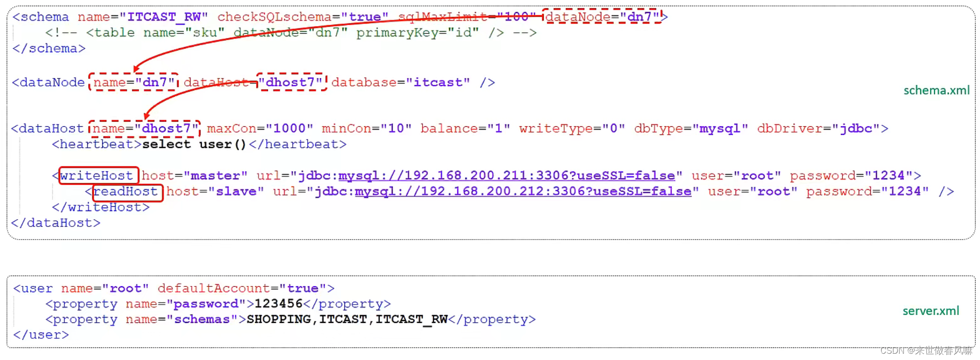Click the schema.xml label
980x360 pixels.
coord(936,90)
